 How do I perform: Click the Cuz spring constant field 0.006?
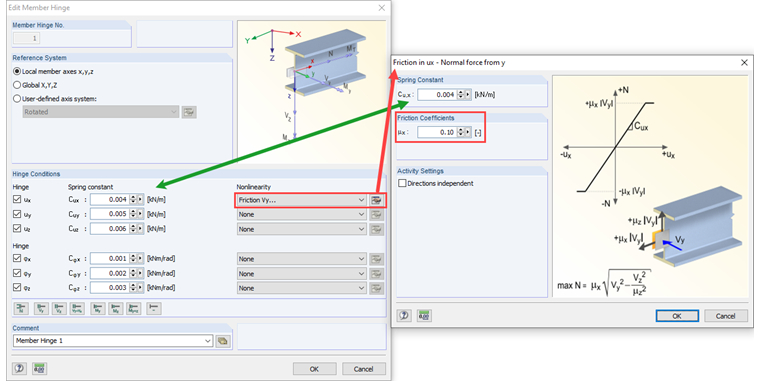point(109,228)
